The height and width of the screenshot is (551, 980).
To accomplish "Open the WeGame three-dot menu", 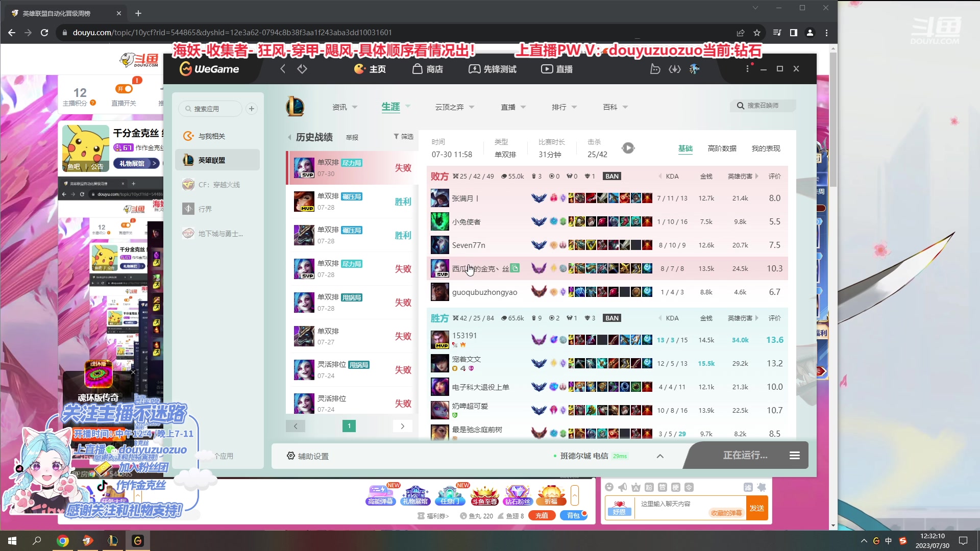I will 747,69.
